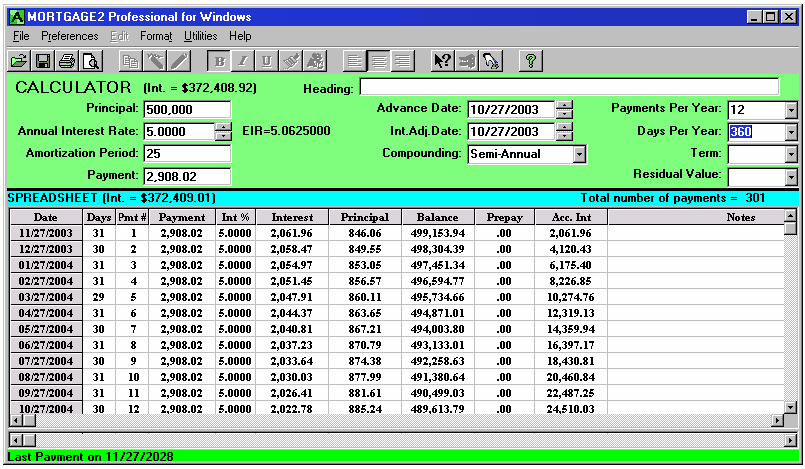The height and width of the screenshot is (469, 805).
Task: Open the Utilities menu
Action: pyautogui.click(x=200, y=36)
